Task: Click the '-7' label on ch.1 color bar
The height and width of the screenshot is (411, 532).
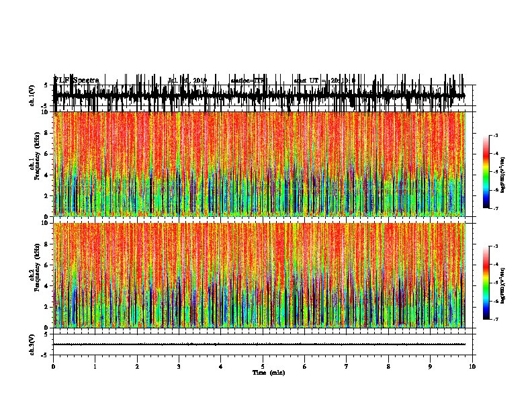Action: tap(496, 208)
